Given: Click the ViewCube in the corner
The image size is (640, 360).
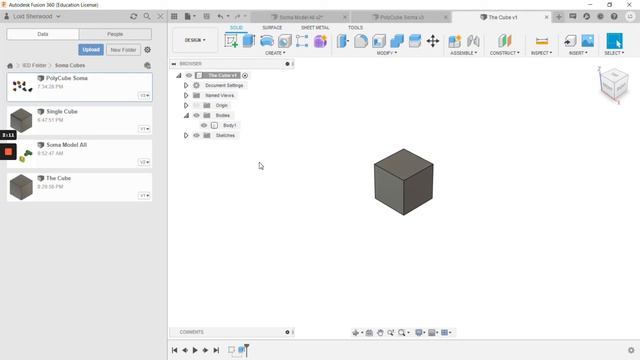Looking at the screenshot, I should [x=613, y=84].
